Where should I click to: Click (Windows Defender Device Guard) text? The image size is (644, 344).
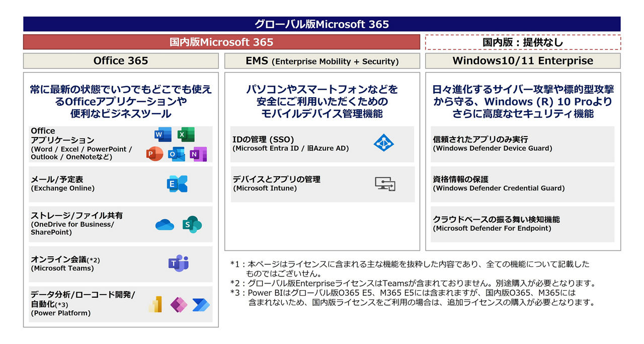pyautogui.click(x=492, y=149)
